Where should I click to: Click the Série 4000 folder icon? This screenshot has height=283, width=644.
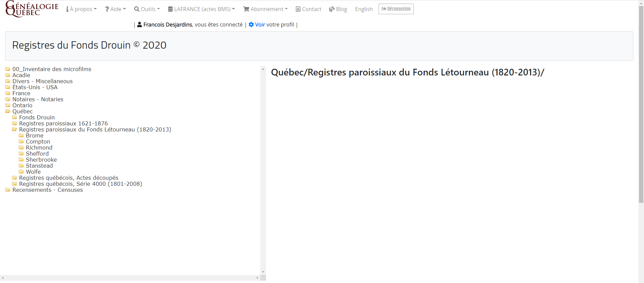[14, 184]
